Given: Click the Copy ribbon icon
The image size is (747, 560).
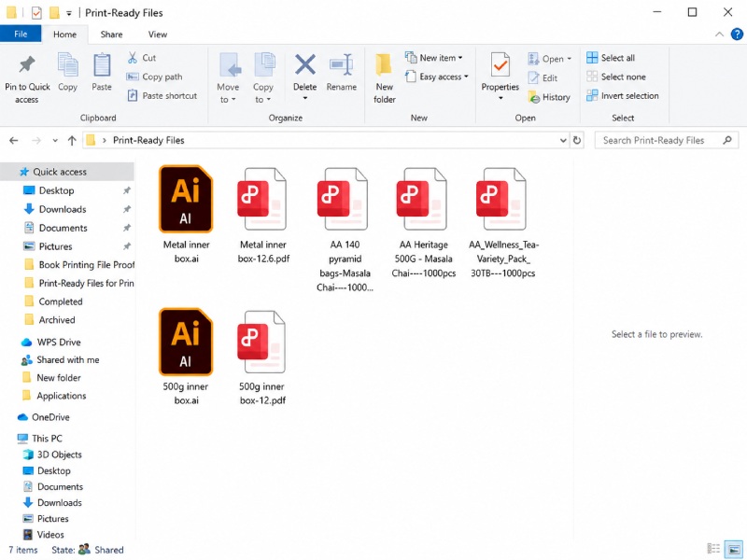Looking at the screenshot, I should click(67, 65).
